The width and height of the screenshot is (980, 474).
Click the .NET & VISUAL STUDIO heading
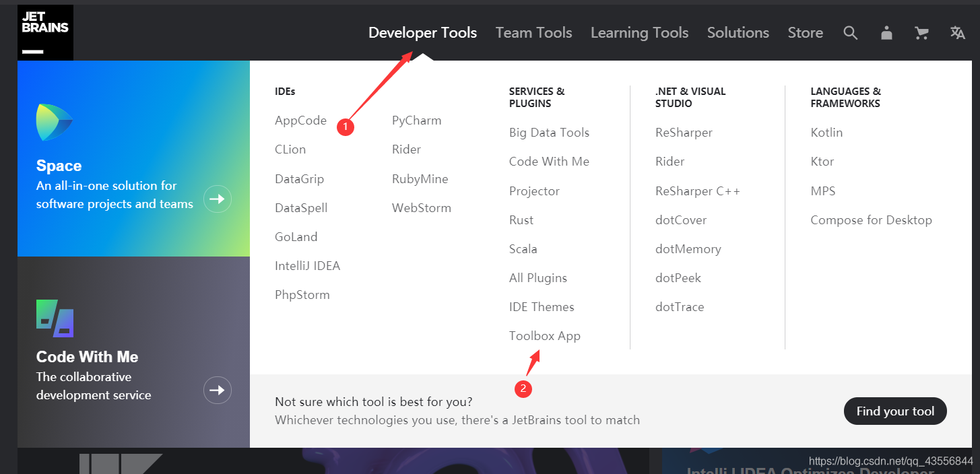click(690, 98)
